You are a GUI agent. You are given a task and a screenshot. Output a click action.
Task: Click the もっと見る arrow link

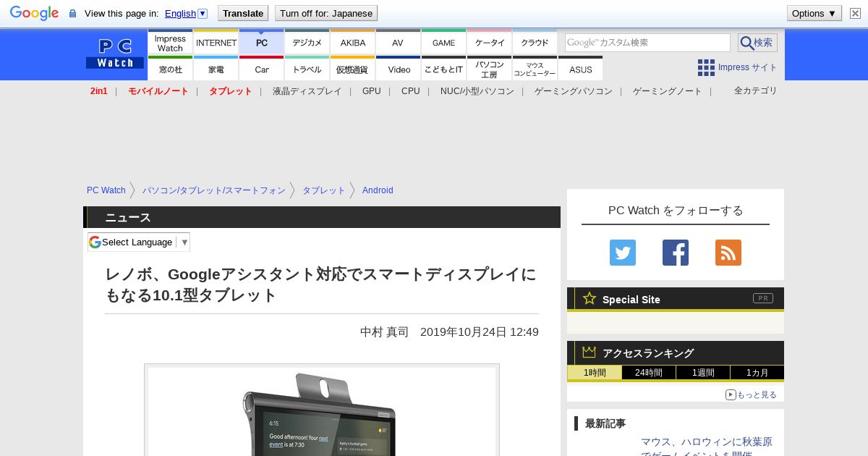[x=751, y=394]
